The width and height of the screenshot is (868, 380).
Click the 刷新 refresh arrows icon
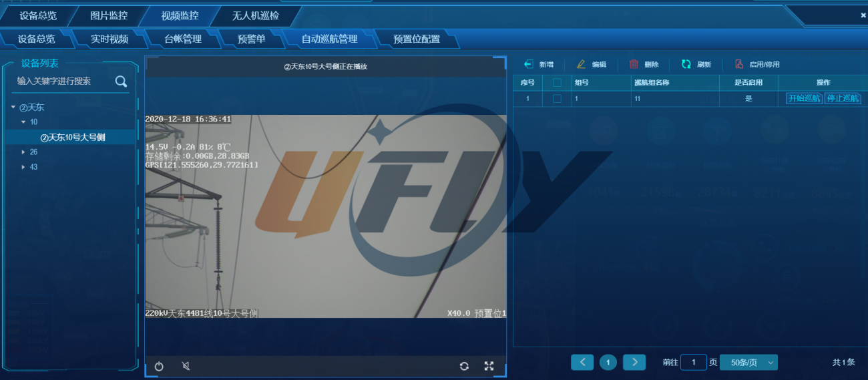tap(686, 64)
